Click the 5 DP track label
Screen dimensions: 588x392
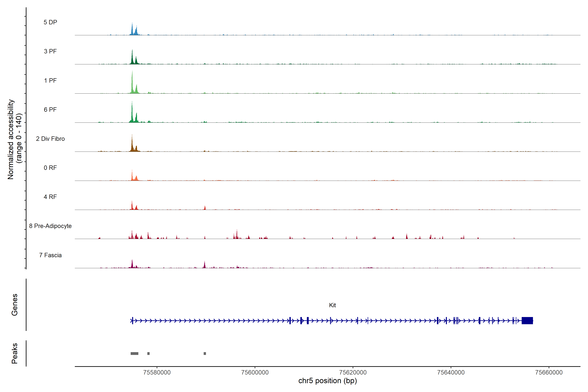point(50,22)
